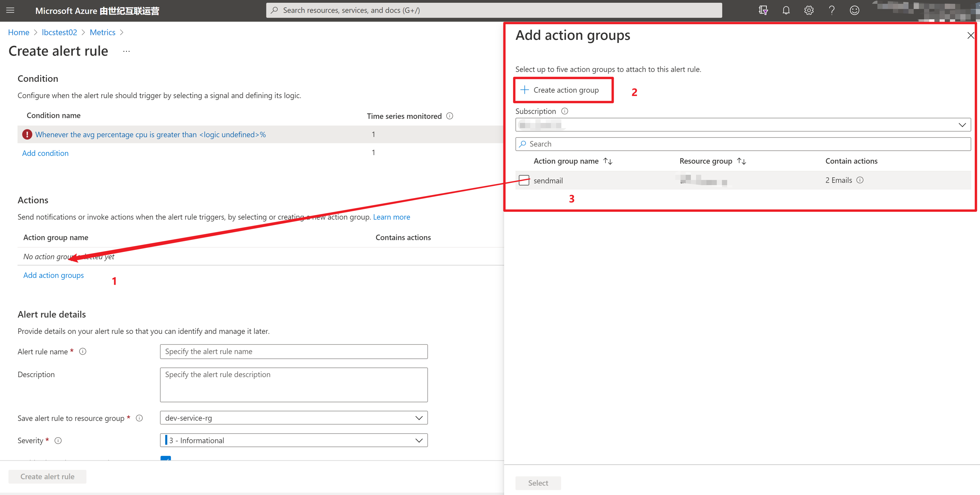Go to the lbcstest02 breadcrumb
This screenshot has width=980, height=495.
pyautogui.click(x=59, y=32)
